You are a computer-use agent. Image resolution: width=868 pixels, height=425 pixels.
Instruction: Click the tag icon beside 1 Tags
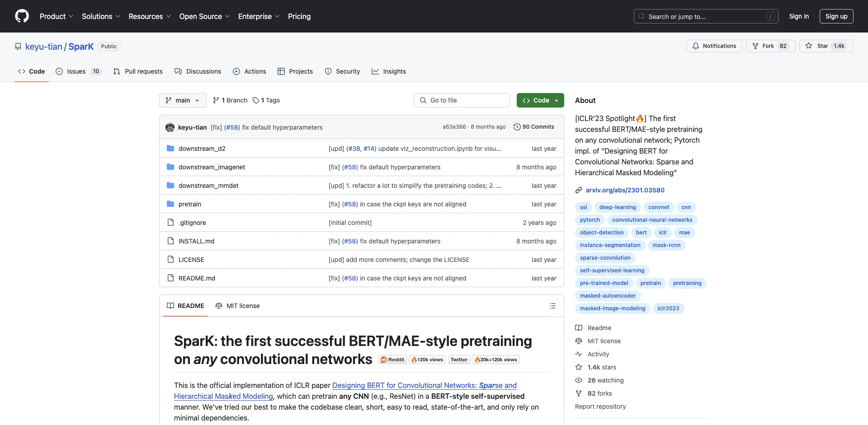click(x=256, y=100)
